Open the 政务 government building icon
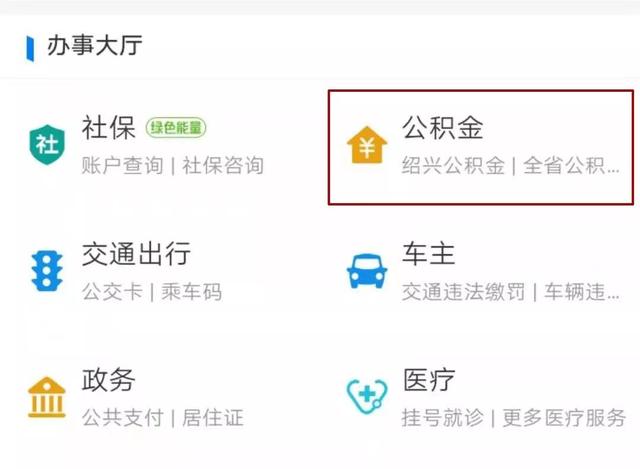 pos(47,397)
